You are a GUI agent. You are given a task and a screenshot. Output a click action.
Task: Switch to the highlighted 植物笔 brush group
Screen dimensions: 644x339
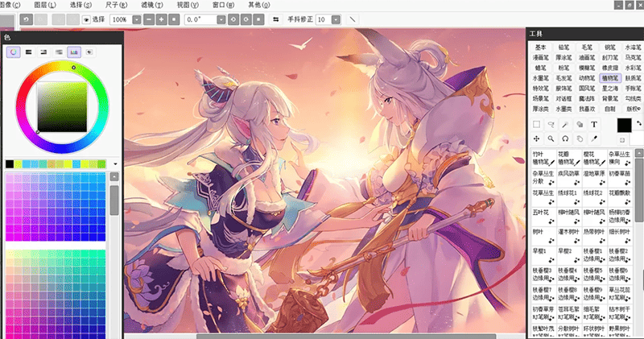[x=610, y=78]
